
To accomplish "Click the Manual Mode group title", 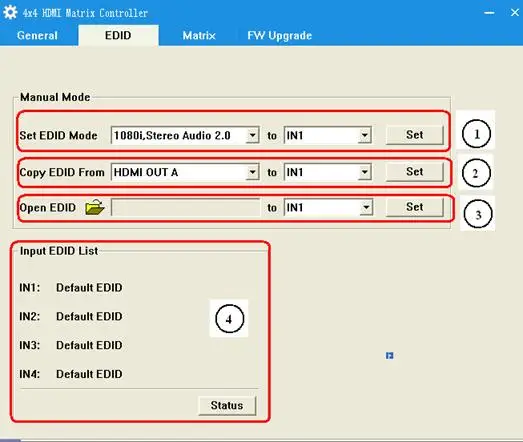I will pos(55,97).
